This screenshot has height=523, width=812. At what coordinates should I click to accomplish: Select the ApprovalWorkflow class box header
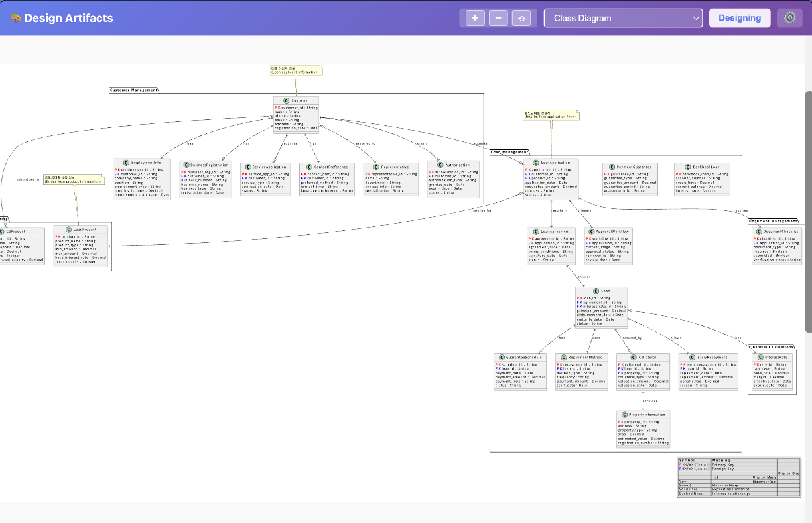click(x=608, y=231)
